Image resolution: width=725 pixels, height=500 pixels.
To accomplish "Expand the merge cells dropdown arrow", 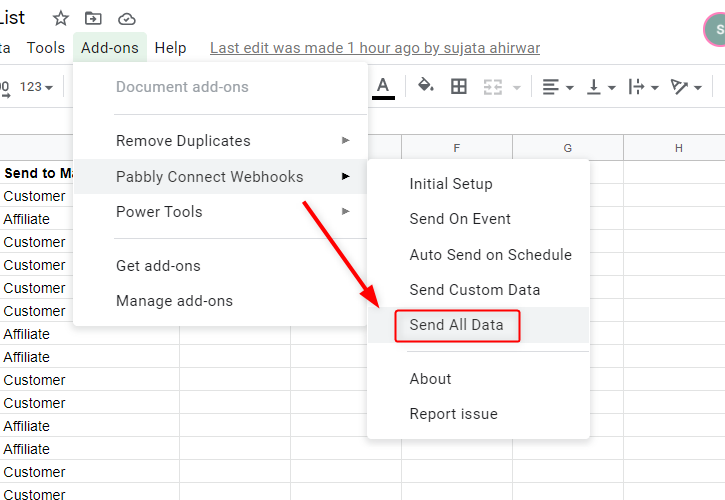I will coord(517,87).
